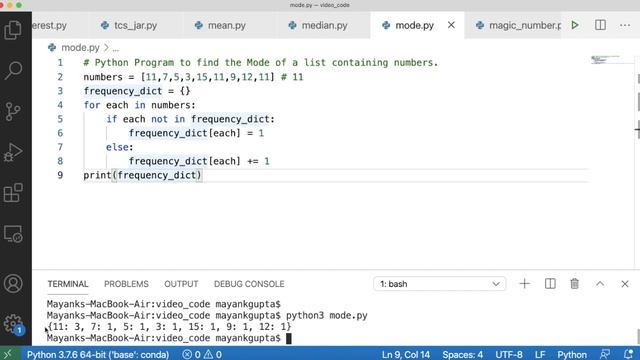
Task: Click the 'else:' keyword on line 7
Action: point(120,147)
